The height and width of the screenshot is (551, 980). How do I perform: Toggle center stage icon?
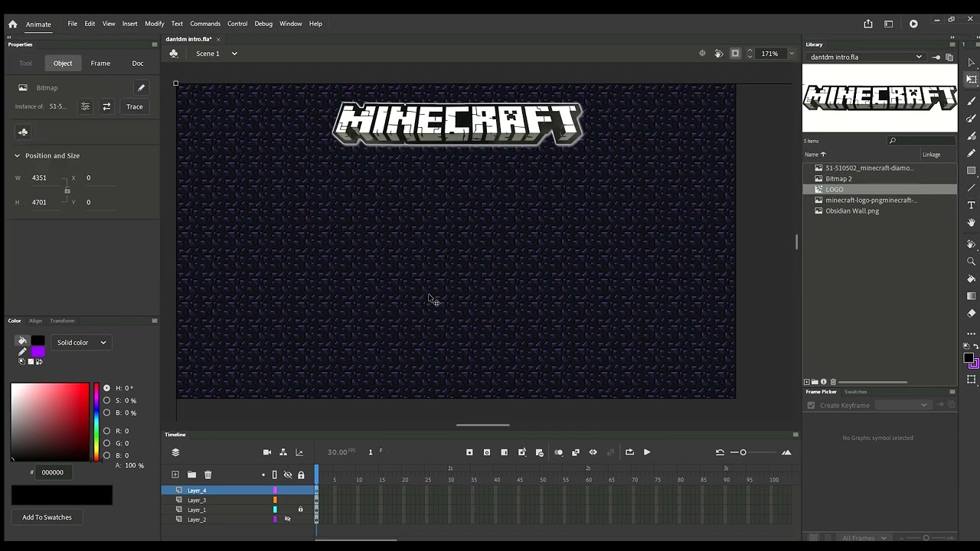click(702, 54)
